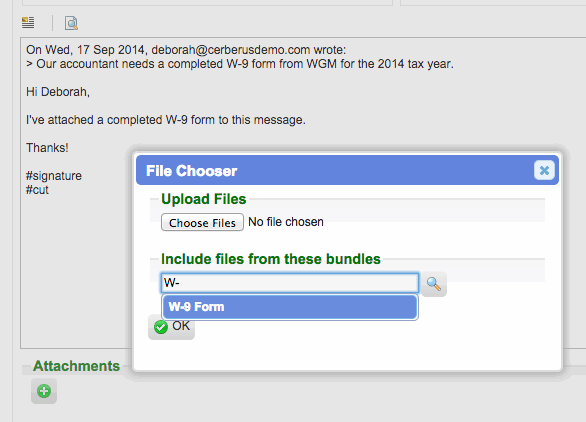This screenshot has width=586, height=422.
Task: Click the Choose Files upload button
Action: 202,222
